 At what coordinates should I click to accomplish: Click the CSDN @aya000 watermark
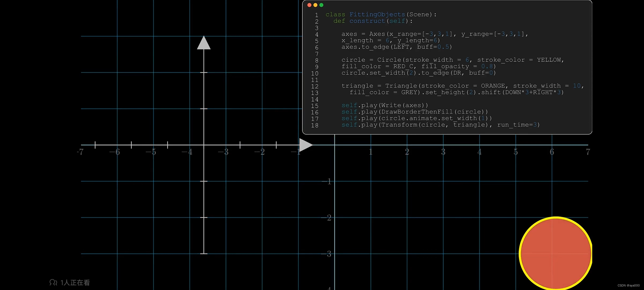pos(628,285)
